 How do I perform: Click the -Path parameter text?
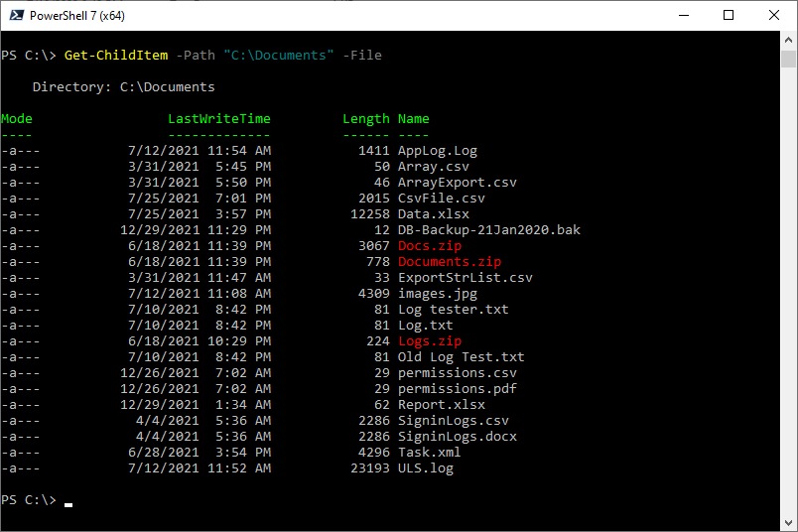click(196, 55)
